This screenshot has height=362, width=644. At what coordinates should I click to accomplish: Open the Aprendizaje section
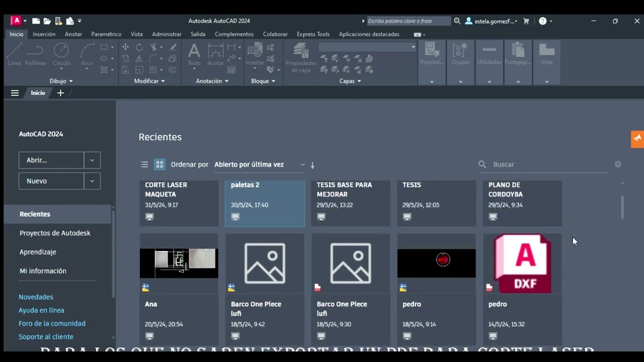[38, 252]
